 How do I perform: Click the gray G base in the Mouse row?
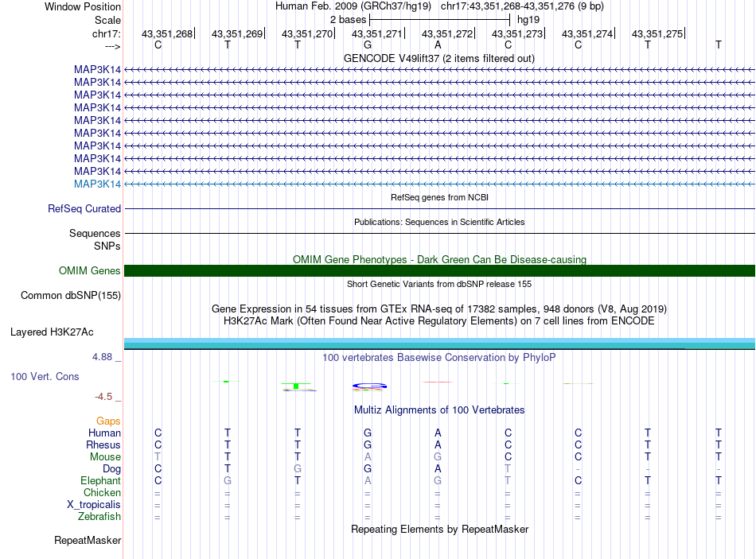(x=438, y=457)
